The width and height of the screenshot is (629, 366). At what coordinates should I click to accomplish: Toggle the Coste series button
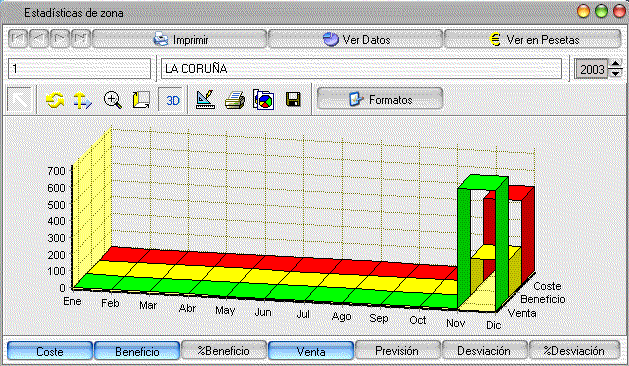(50, 351)
